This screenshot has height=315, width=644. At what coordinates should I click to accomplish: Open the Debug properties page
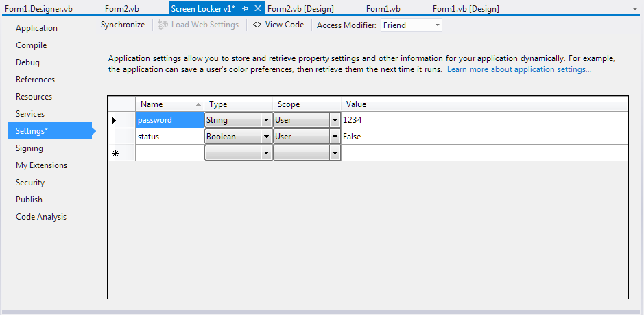pyautogui.click(x=27, y=62)
